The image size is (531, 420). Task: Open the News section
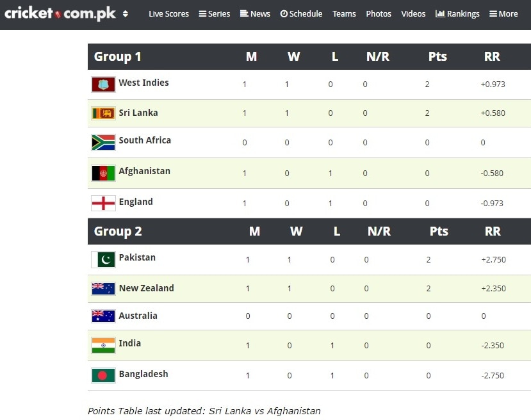pyautogui.click(x=255, y=14)
